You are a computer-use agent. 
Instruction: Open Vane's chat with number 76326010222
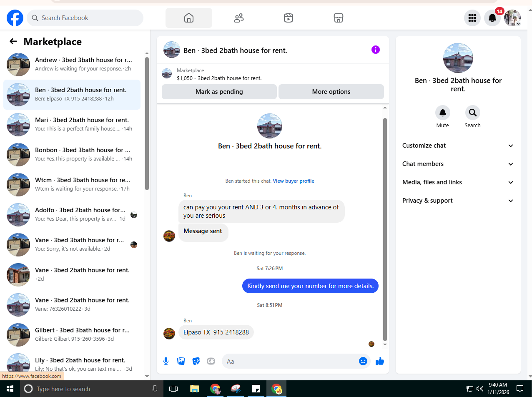click(x=72, y=305)
